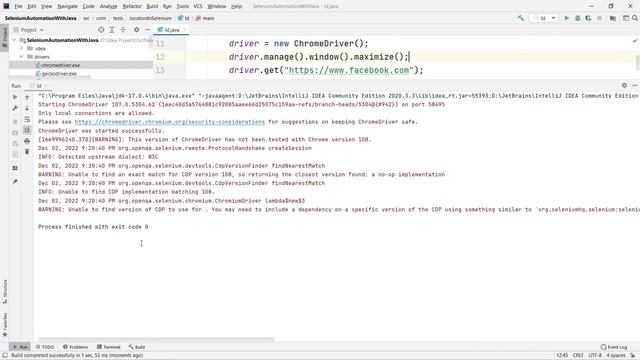Close the Id.java editor tab
Viewport: 640px width, 360px height.
184,30
